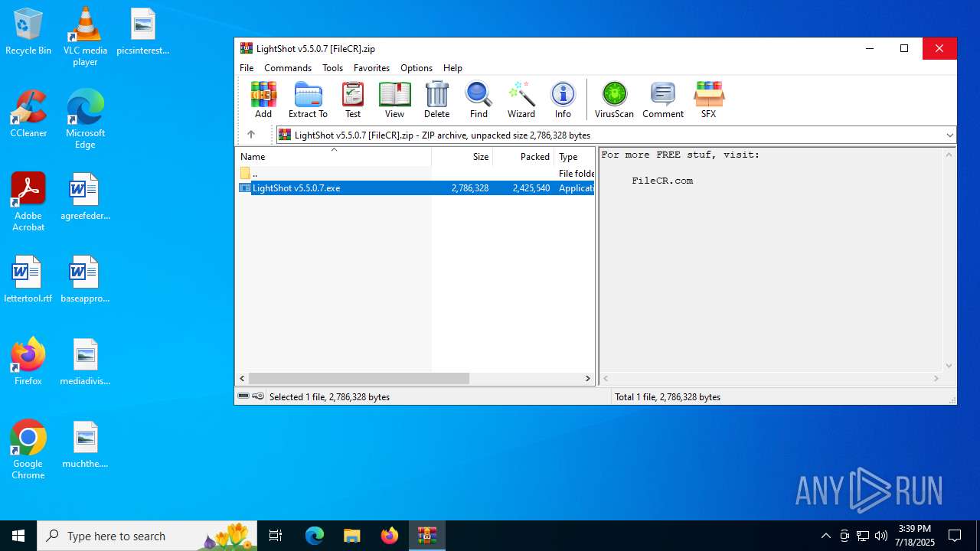Click the Comment toolbar icon

663,100
